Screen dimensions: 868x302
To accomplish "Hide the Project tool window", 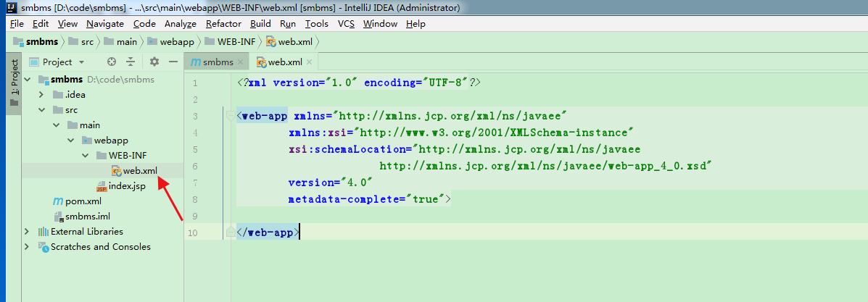I will (x=173, y=62).
